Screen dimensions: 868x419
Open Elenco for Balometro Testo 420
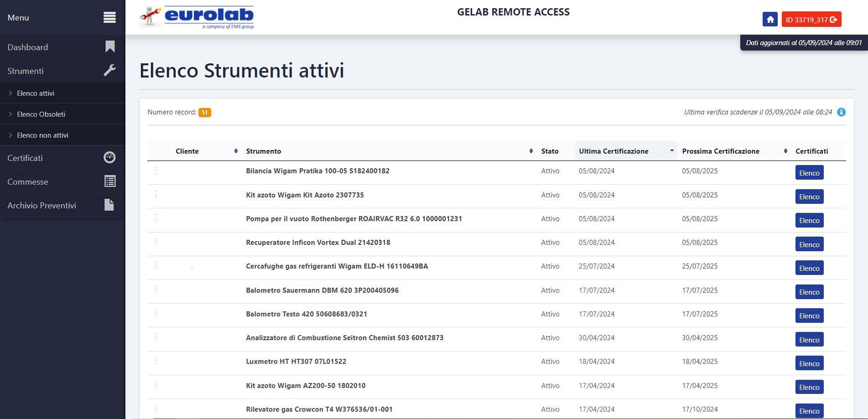point(809,315)
